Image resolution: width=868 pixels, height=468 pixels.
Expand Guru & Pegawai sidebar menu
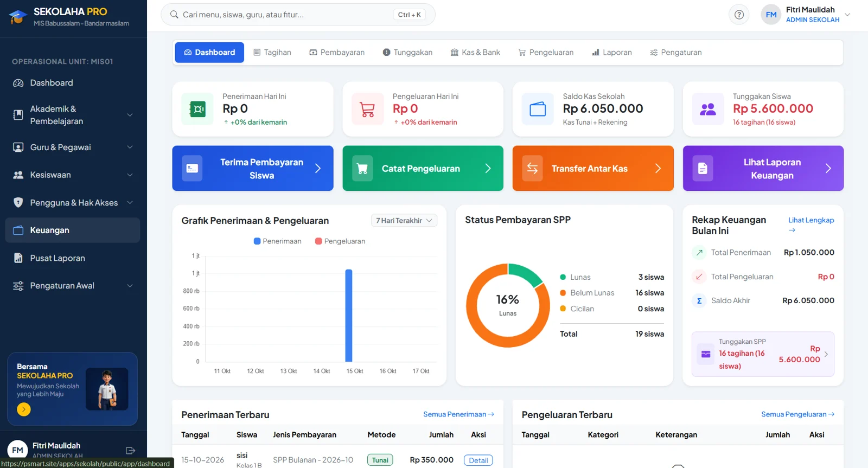[x=72, y=148]
